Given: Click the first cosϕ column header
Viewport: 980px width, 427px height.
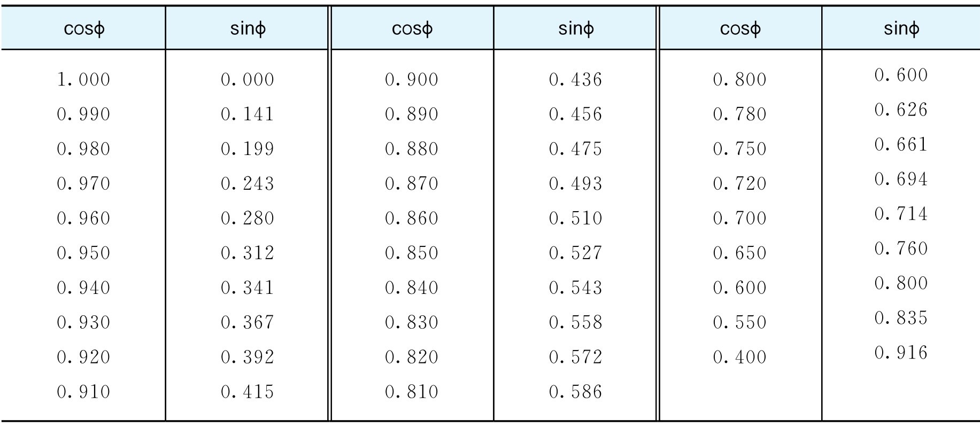Looking at the screenshot, I should pyautogui.click(x=84, y=28).
